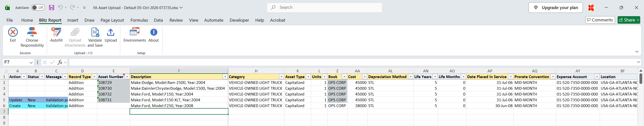Undo the last action
Image resolution: width=644 pixels, height=126 pixels.
pos(60,7)
